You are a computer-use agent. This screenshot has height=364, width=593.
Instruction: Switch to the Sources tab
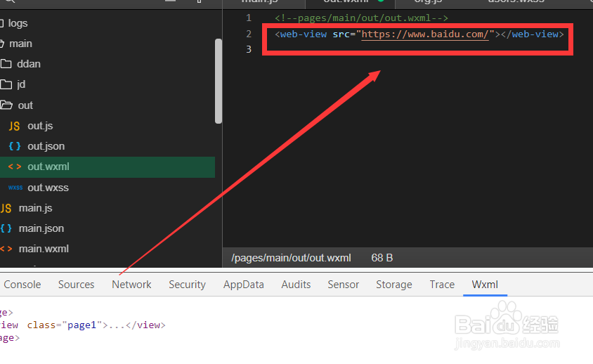tap(76, 285)
